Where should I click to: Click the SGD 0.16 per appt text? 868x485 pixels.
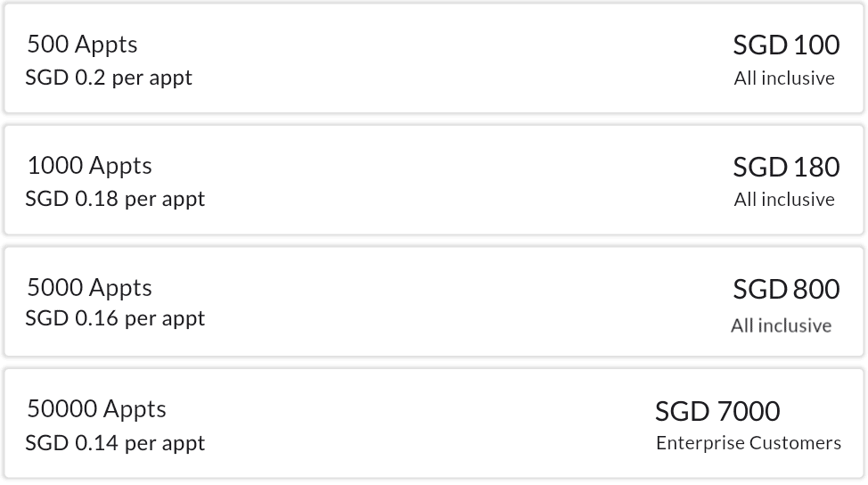115,318
